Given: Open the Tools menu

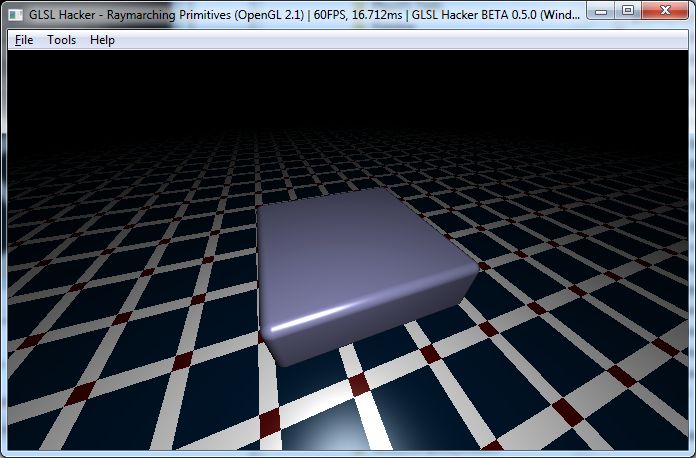Looking at the screenshot, I should [x=61, y=40].
